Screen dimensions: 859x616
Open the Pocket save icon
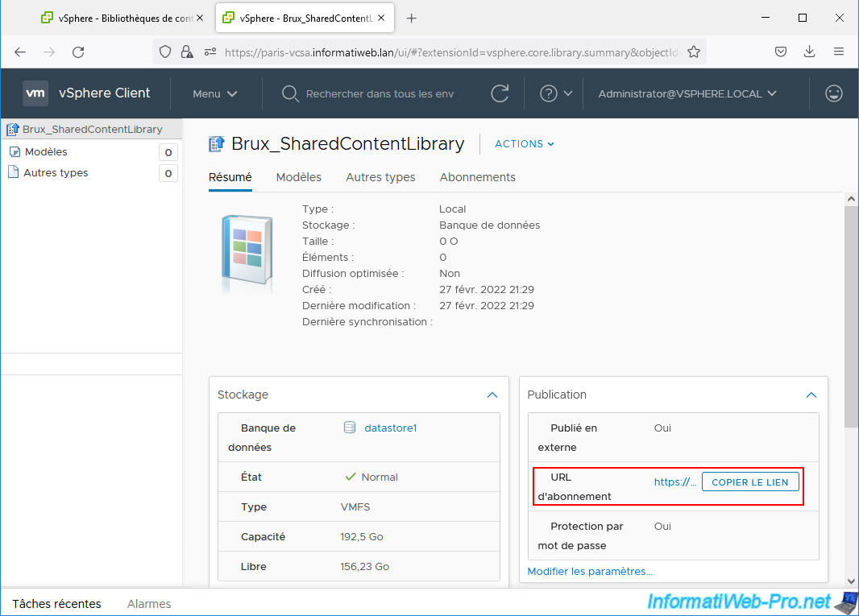pyautogui.click(x=781, y=52)
